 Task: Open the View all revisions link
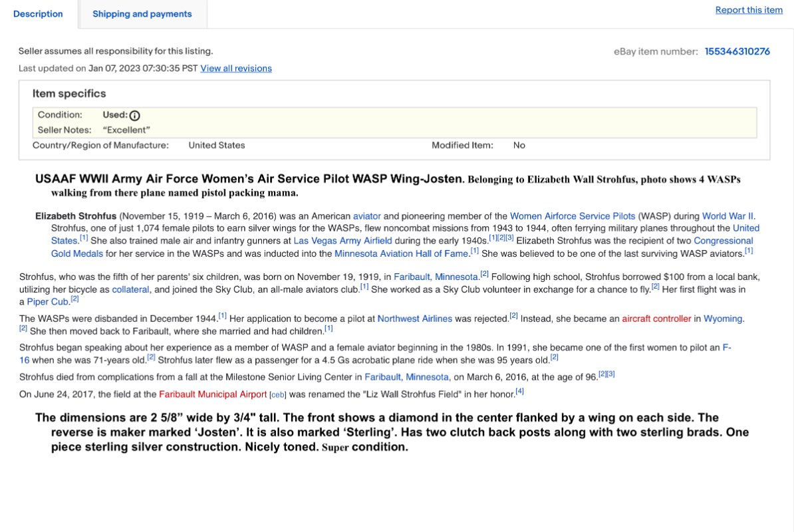236,68
